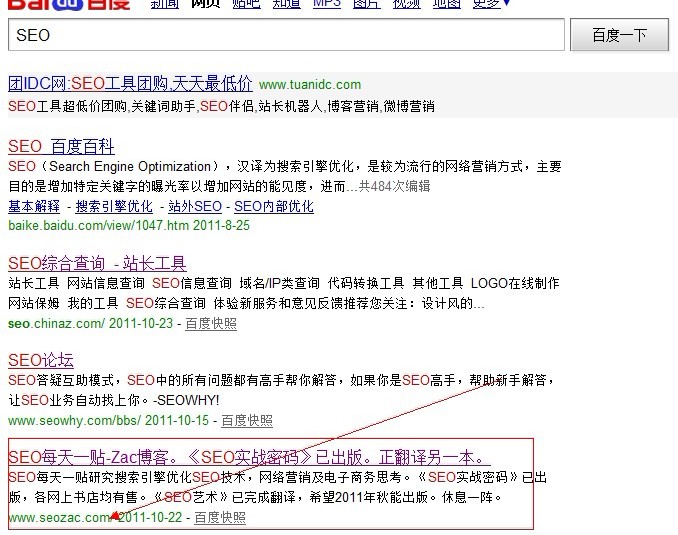Click the www.tuanidc.com URL
Screen dimensions: 678x535
coord(310,84)
